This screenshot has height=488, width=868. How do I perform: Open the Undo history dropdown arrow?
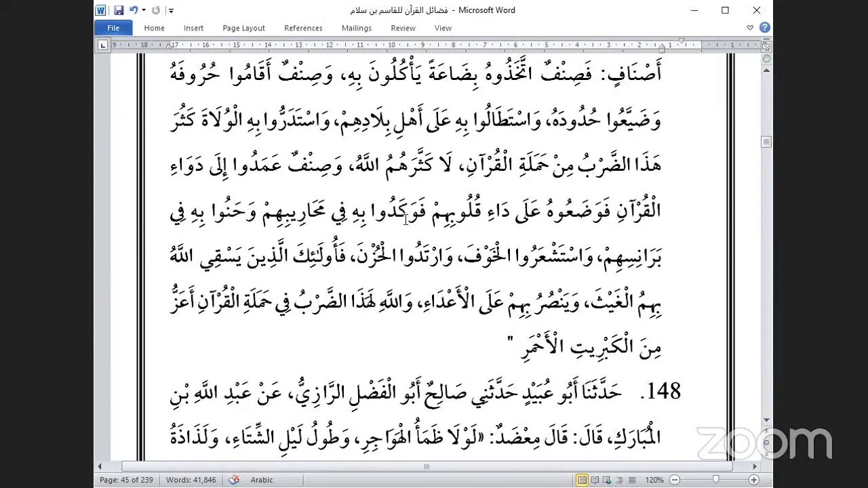144,10
